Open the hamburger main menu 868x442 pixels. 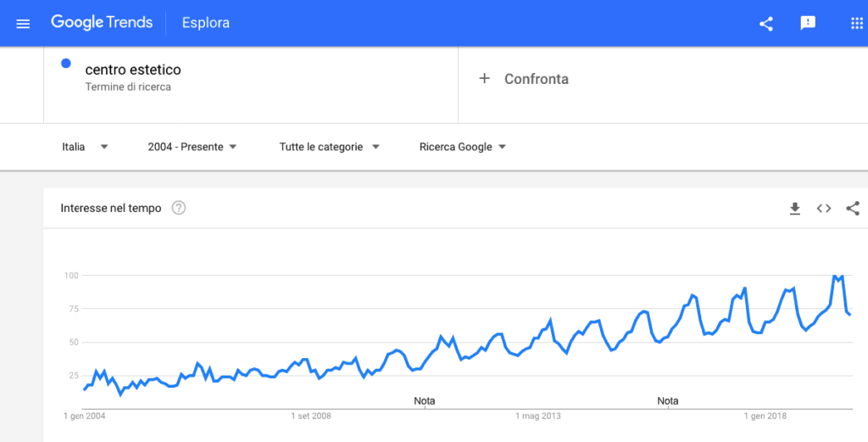point(23,23)
